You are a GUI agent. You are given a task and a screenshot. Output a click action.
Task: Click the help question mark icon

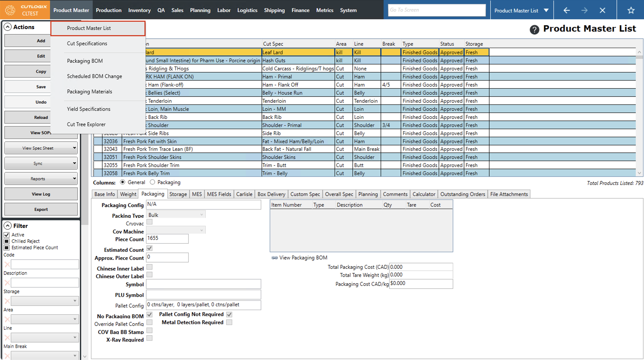click(534, 30)
